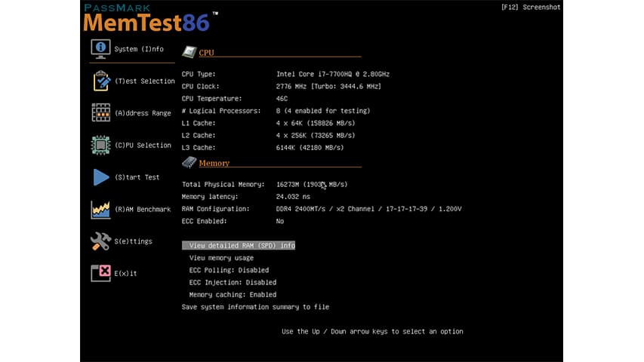Click the Memory section heading

coord(214,163)
